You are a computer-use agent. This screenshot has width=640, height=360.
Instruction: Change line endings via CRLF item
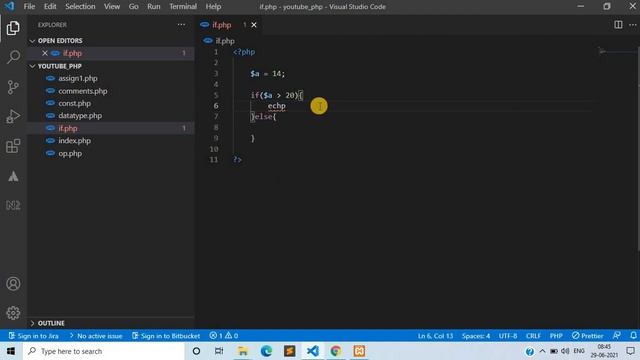(533, 336)
